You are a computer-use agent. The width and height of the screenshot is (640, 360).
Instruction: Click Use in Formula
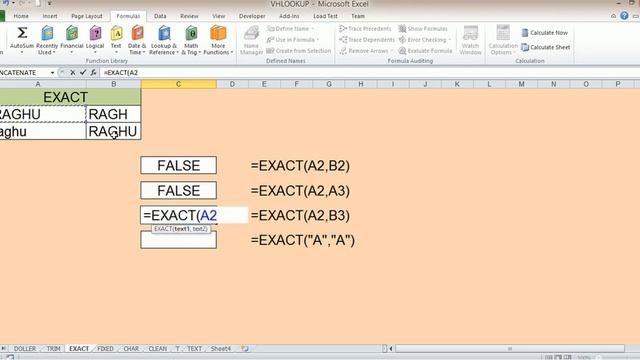tap(293, 40)
